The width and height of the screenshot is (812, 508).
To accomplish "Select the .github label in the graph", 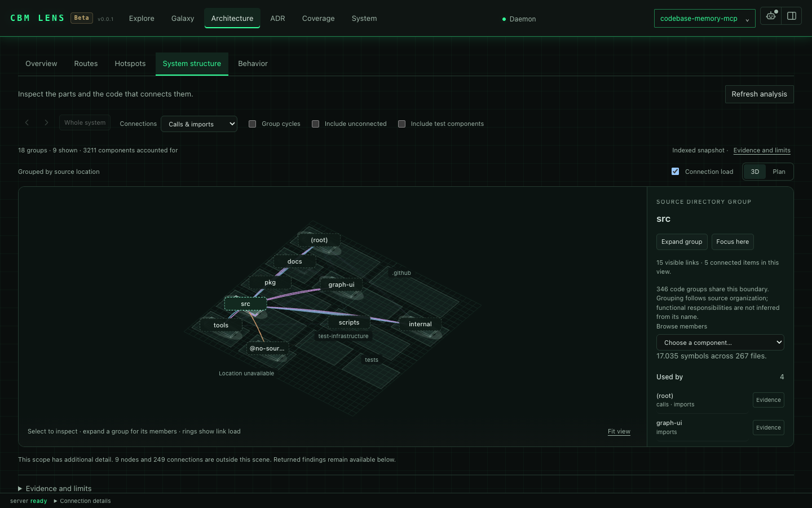I will pos(401,273).
